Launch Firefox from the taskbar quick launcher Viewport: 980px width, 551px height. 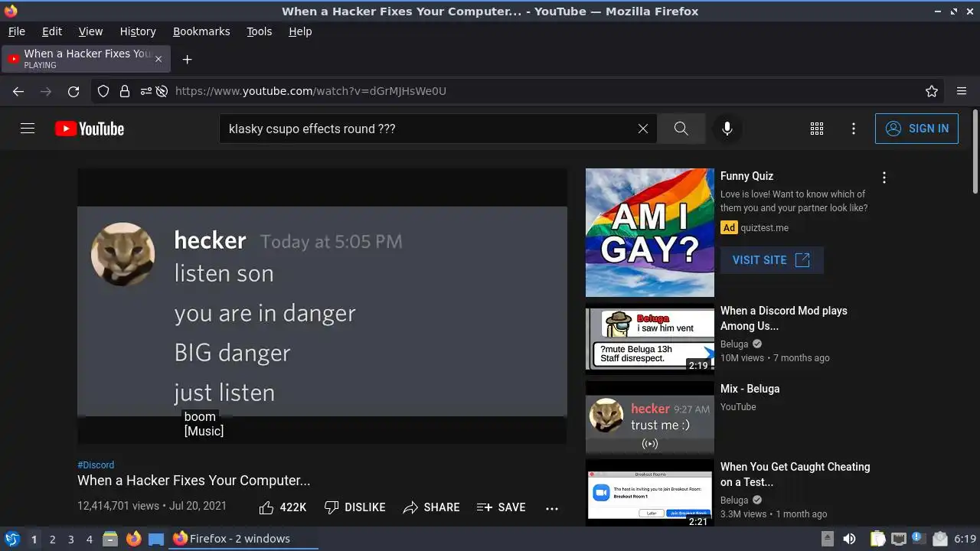(133, 539)
